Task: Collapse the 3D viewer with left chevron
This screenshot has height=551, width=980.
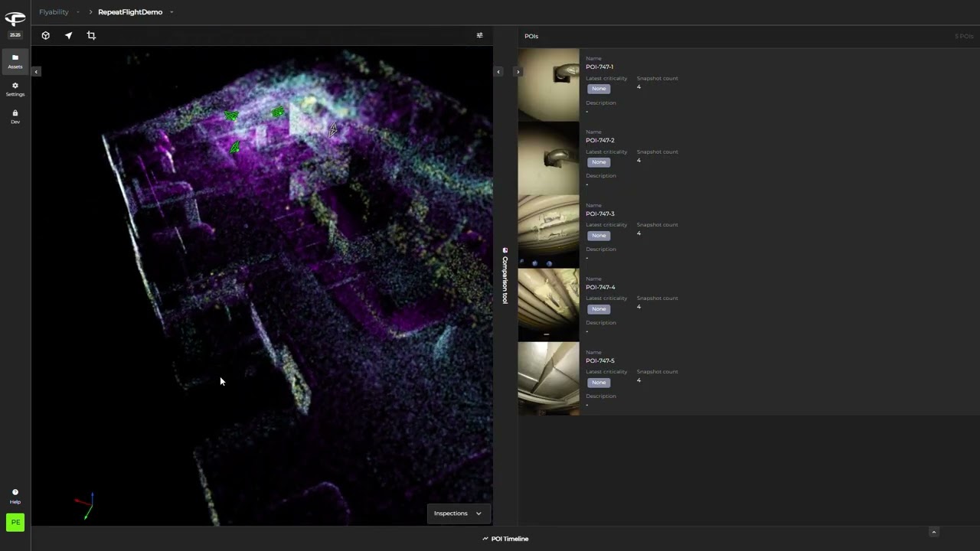Action: click(498, 72)
